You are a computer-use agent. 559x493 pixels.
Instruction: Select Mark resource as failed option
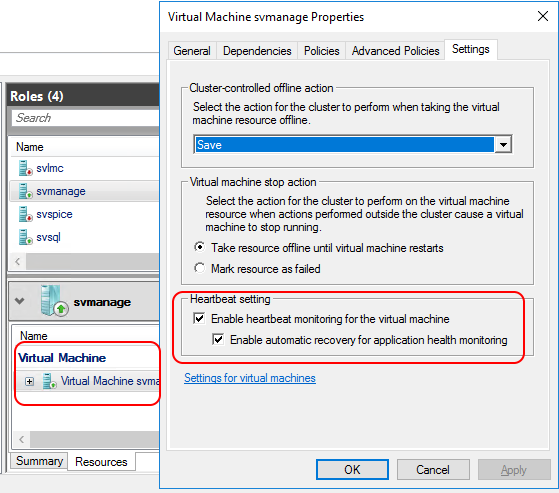click(199, 268)
